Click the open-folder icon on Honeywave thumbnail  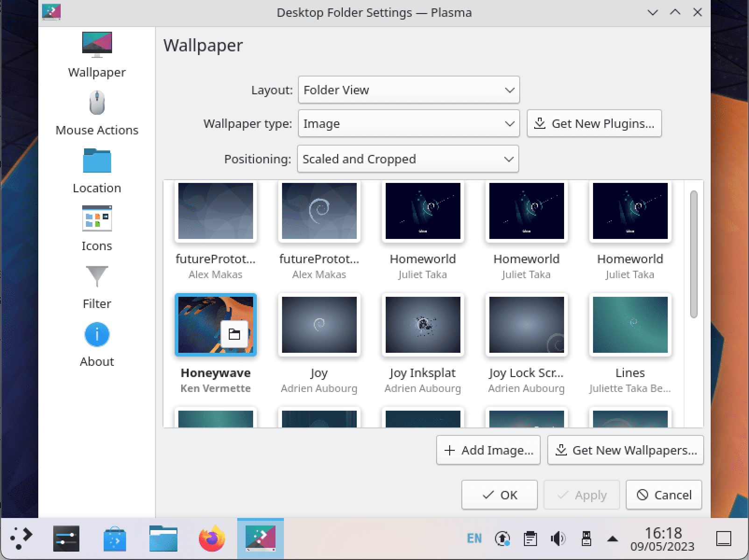pos(234,334)
